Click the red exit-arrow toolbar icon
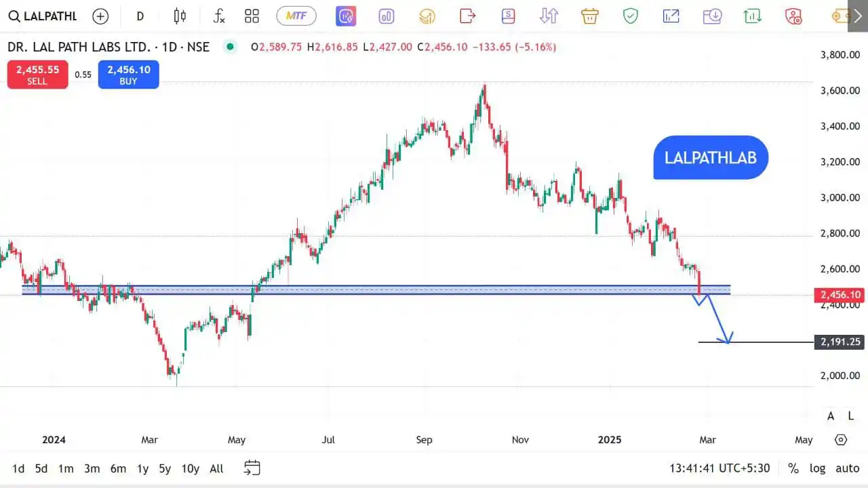The image size is (868, 488). click(468, 16)
